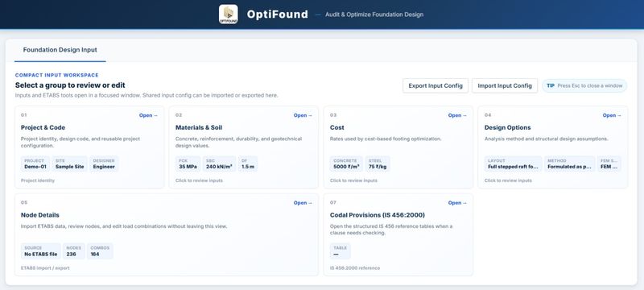The height and width of the screenshot is (290, 644).
Task: Click the Combos 164 chip
Action: pos(100,251)
